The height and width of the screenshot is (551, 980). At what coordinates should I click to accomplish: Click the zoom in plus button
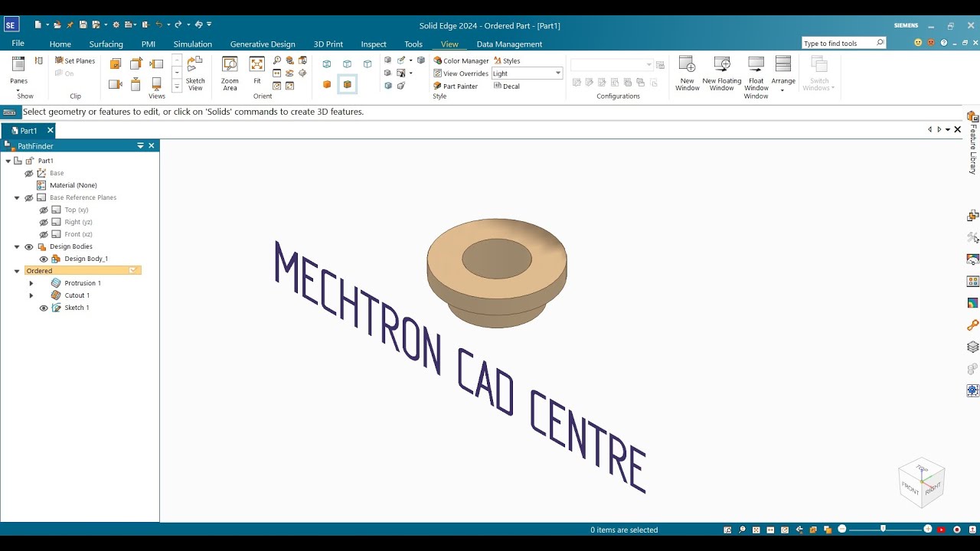pos(928,529)
